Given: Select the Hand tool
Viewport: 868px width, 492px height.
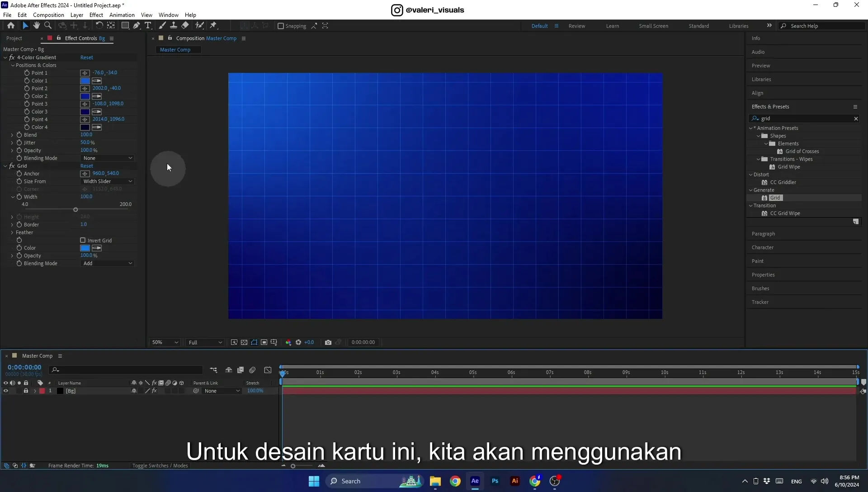Looking at the screenshot, I should 36,26.
